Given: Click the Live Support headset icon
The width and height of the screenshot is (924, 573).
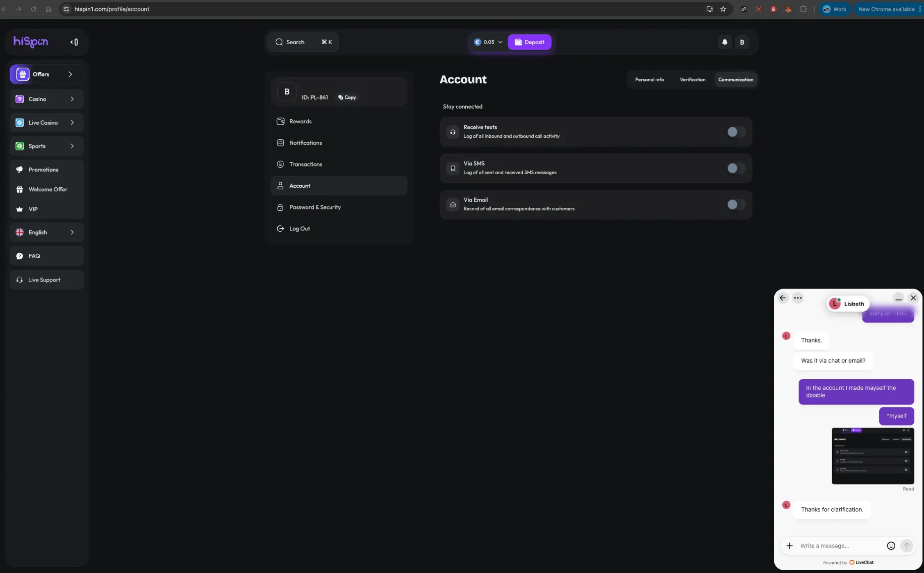Looking at the screenshot, I should coord(20,280).
